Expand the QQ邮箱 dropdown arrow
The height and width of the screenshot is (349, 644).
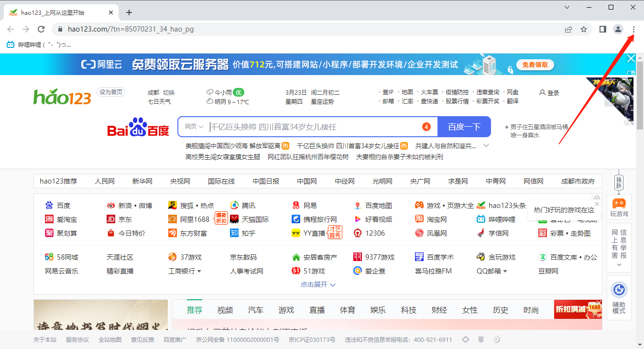pyautogui.click(x=505, y=271)
